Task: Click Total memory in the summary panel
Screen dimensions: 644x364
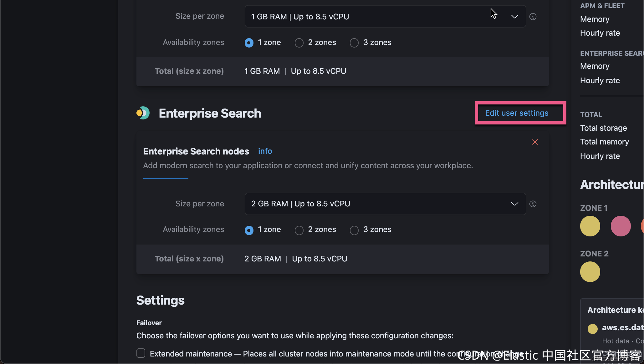Action: [604, 142]
